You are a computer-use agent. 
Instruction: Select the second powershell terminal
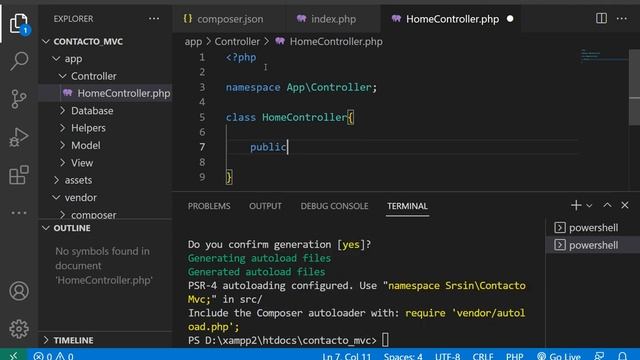tap(593, 245)
